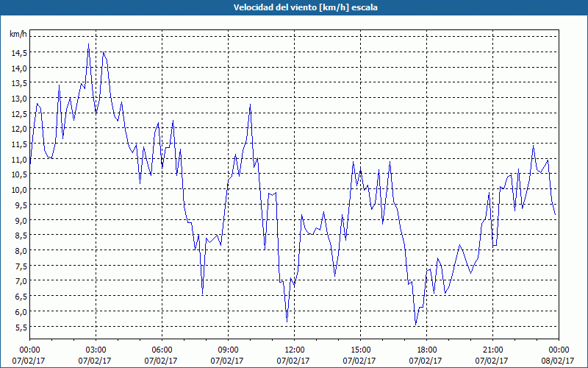Click the "06:00" time label
The image size is (588, 368).
[x=161, y=350]
